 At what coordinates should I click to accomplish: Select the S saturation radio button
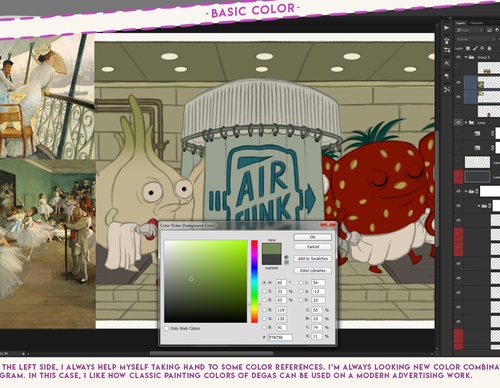pos(265,291)
